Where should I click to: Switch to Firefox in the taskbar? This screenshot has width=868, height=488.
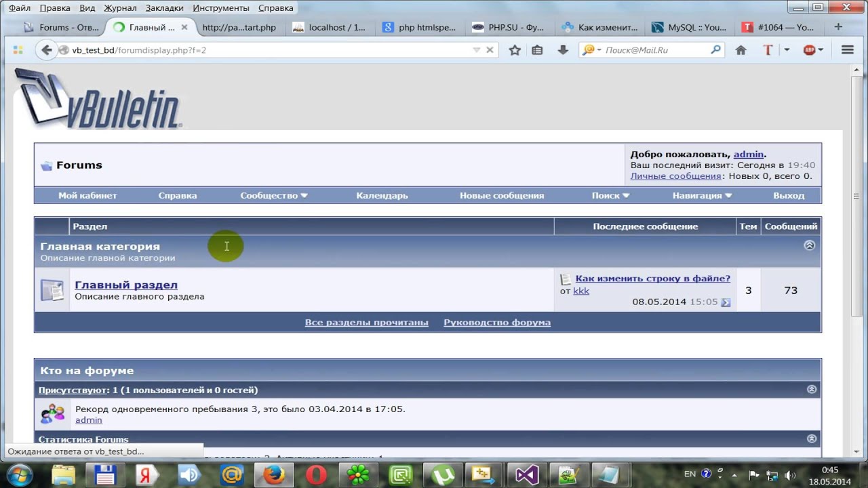click(274, 474)
